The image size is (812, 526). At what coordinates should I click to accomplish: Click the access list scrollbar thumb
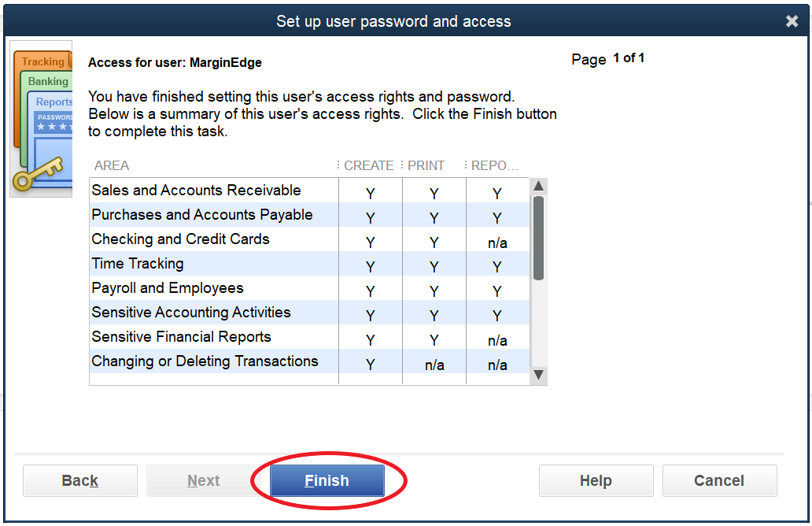pyautogui.click(x=539, y=237)
